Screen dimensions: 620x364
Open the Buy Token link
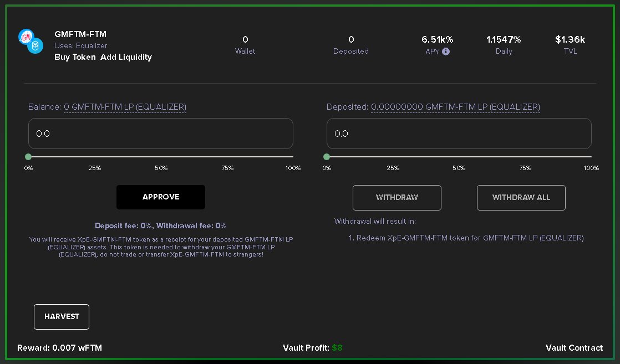75,57
